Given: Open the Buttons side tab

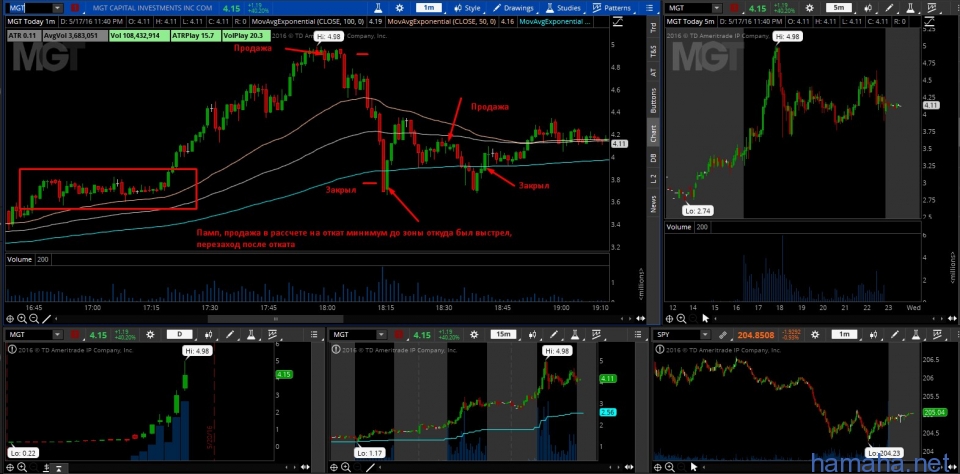Looking at the screenshot, I should pyautogui.click(x=653, y=100).
